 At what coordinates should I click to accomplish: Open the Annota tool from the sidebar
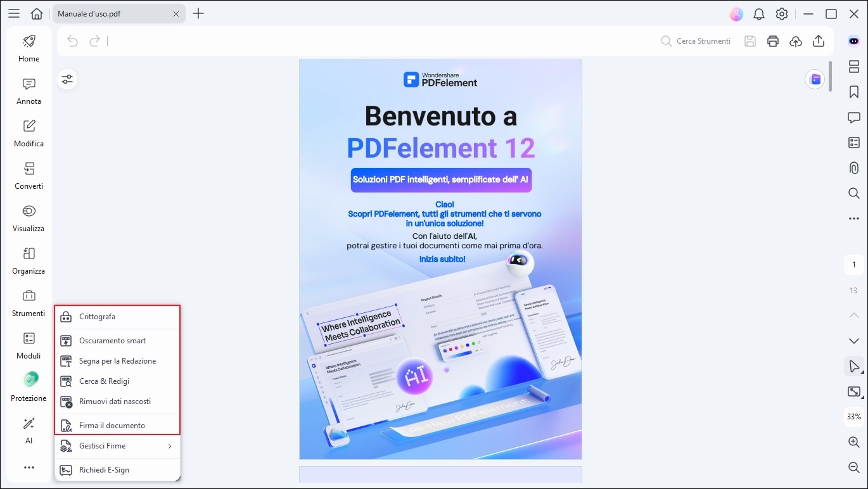pyautogui.click(x=28, y=92)
